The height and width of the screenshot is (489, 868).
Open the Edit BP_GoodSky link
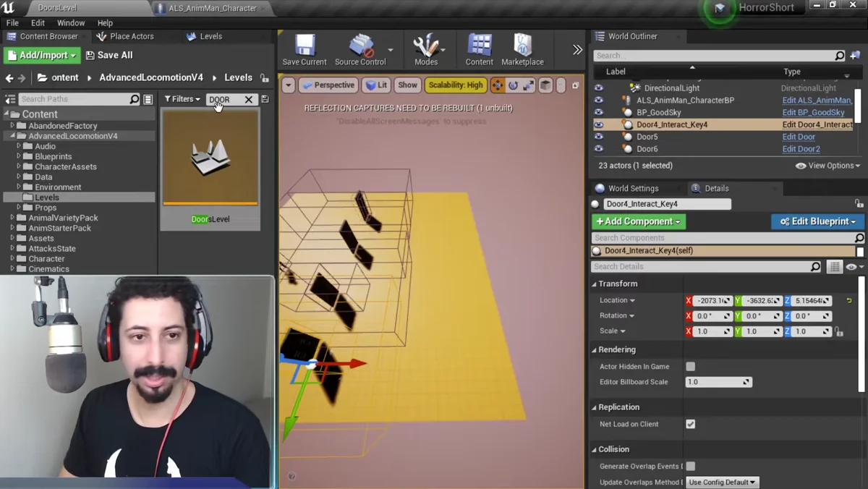(813, 112)
